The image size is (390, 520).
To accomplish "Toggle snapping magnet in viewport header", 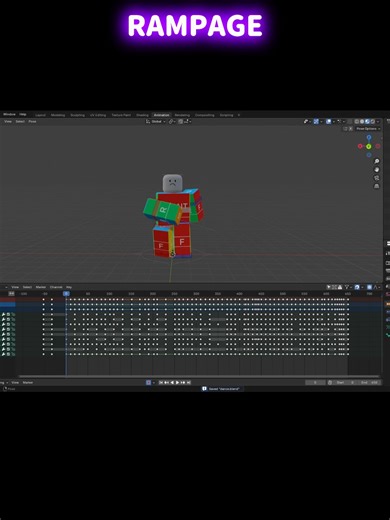I will (x=181, y=122).
